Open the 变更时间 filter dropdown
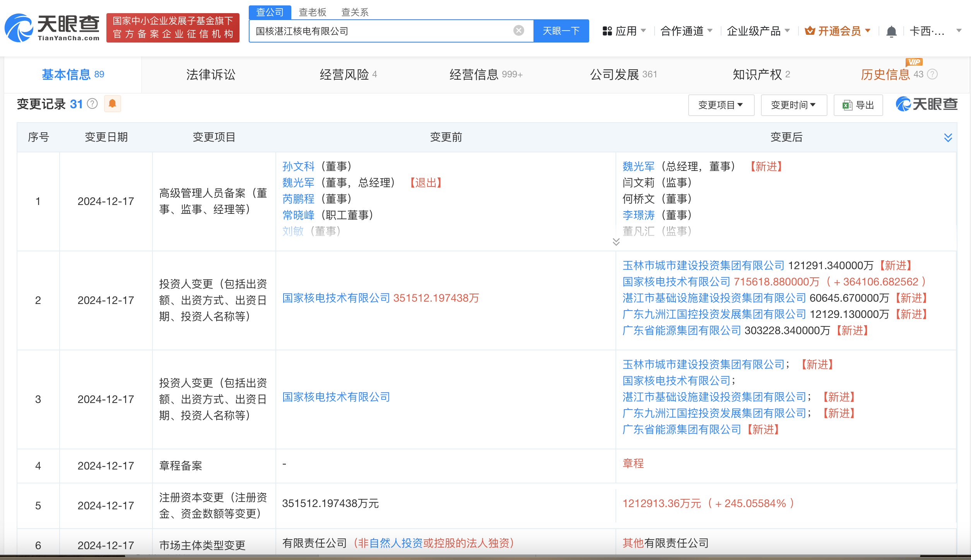Screen dimensions: 971x560 794,105
